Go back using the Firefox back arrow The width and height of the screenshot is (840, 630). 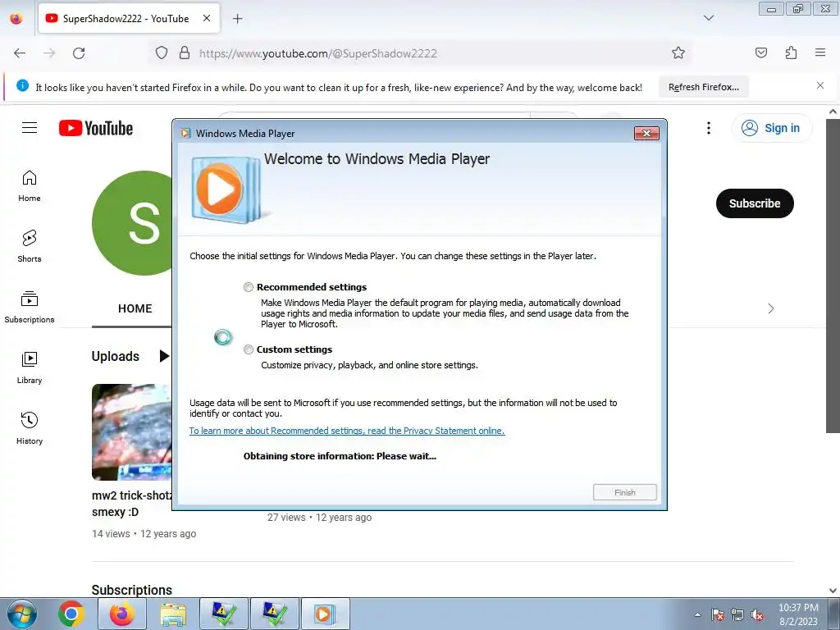point(20,53)
